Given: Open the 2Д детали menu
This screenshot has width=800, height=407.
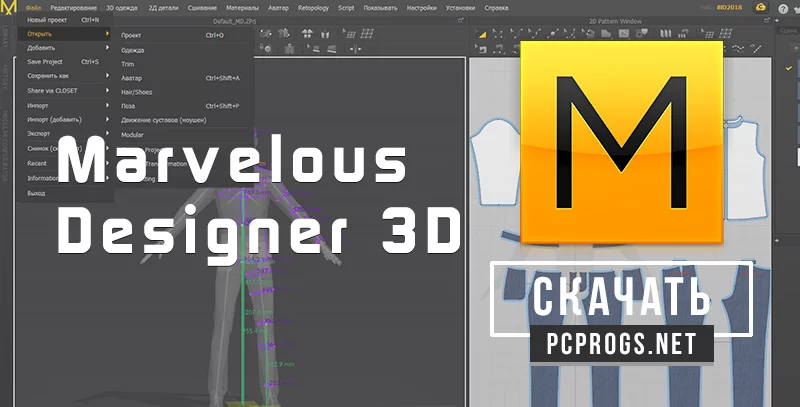Looking at the screenshot, I should click(163, 8).
